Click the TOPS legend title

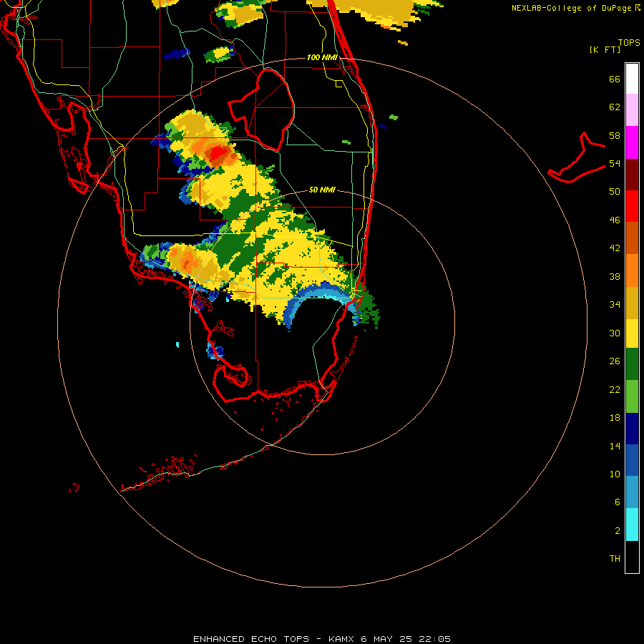629,43
